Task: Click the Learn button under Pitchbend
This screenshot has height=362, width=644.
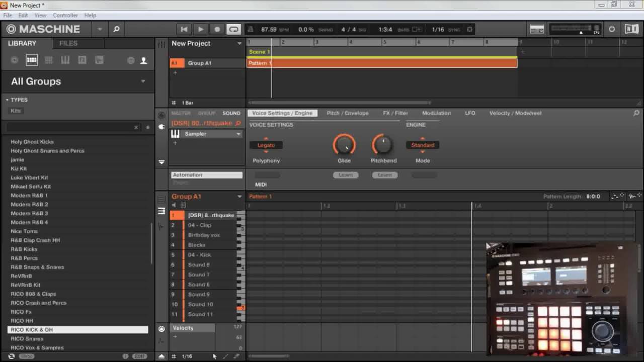Action: tap(384, 175)
